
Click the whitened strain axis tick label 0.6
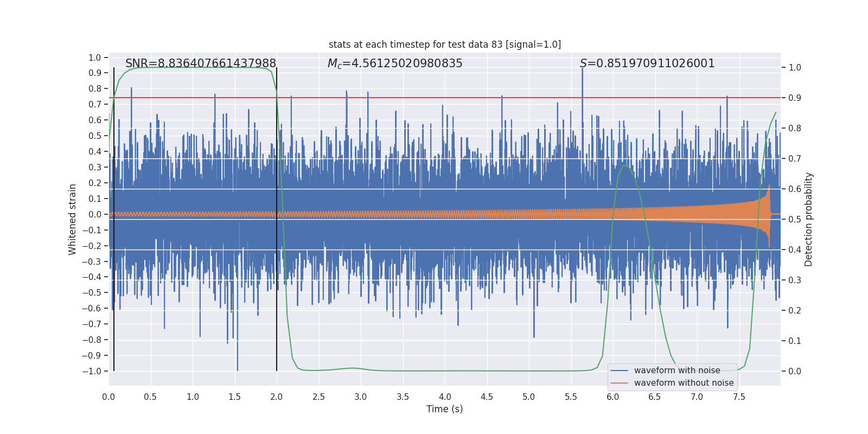[x=95, y=120]
